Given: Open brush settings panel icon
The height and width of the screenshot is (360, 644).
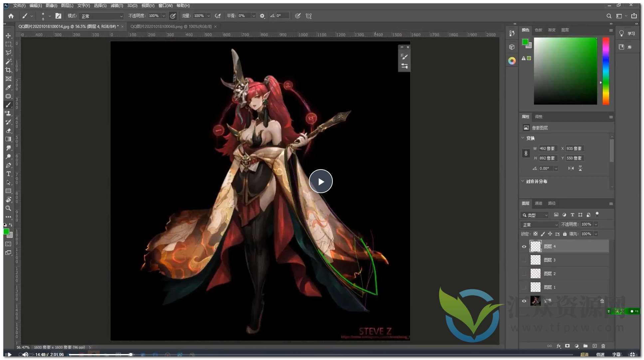Looking at the screenshot, I should [58, 16].
